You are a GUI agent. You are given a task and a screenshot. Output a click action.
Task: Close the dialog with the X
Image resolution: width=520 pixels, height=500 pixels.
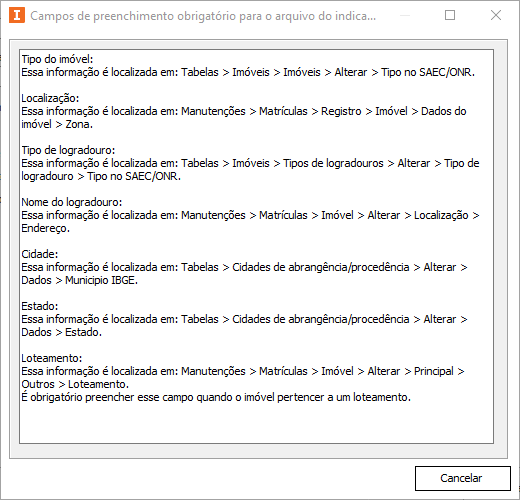[x=496, y=15]
